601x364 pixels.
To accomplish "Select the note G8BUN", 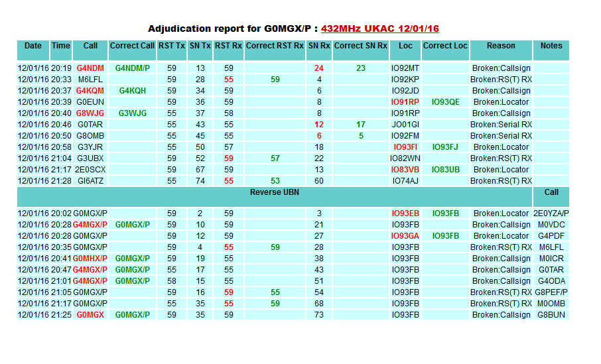I will coord(551,315).
